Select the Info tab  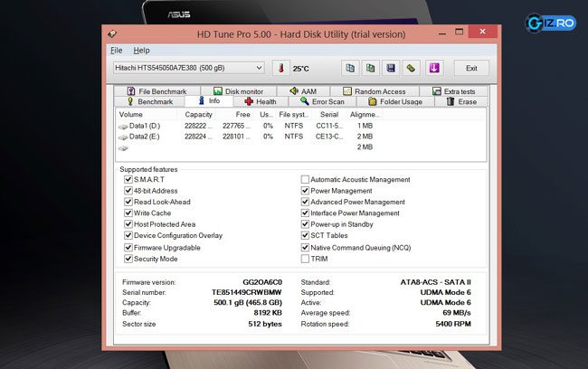pyautogui.click(x=209, y=101)
